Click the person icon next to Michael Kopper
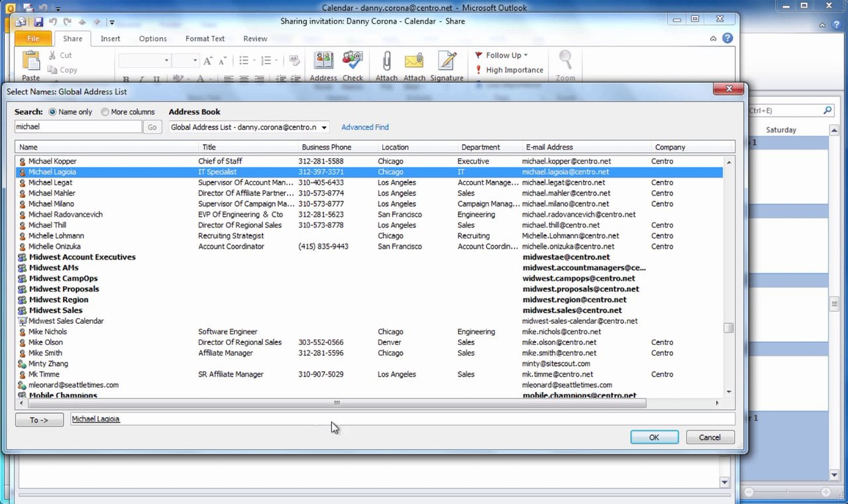This screenshot has height=504, width=848. pyautogui.click(x=23, y=162)
